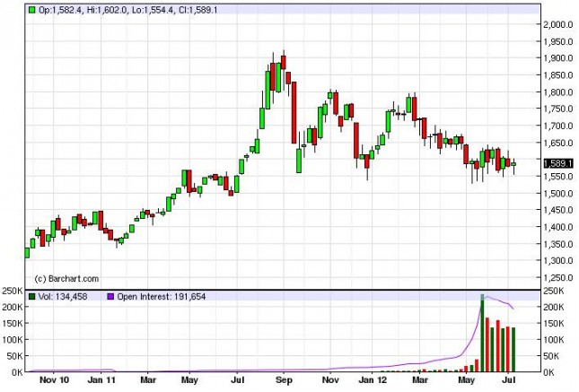Click the 'Nov' label before Jan 12
This screenshot has height=392, width=579.
[330, 380]
